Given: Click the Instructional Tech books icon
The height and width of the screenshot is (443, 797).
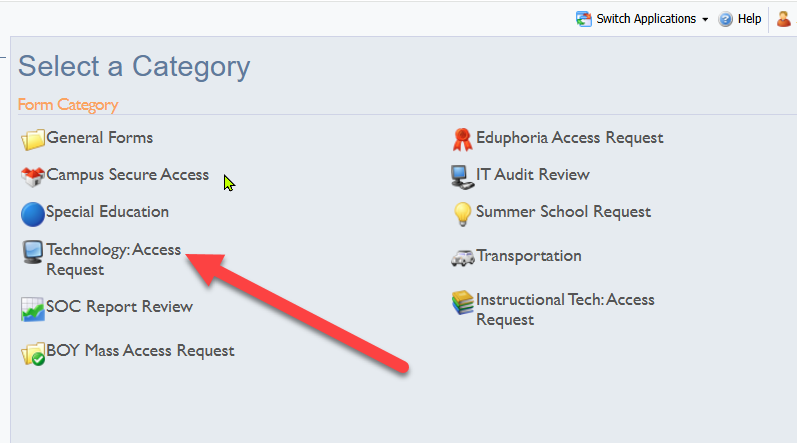Looking at the screenshot, I should [462, 302].
